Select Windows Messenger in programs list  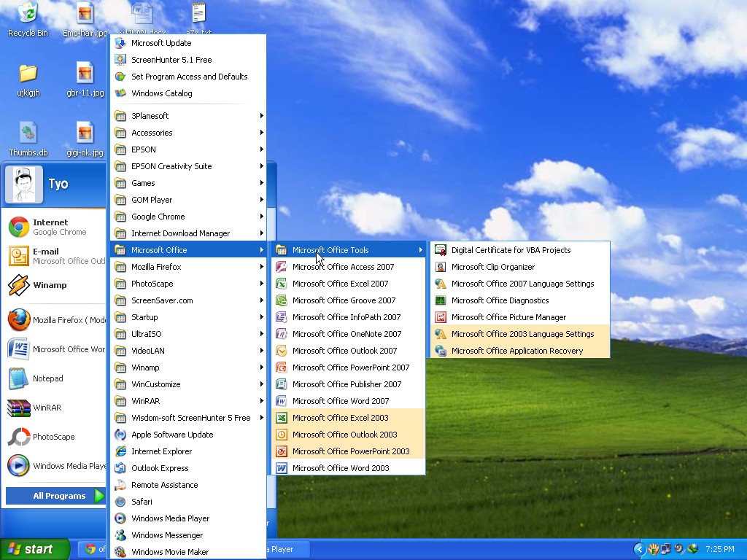[188, 535]
